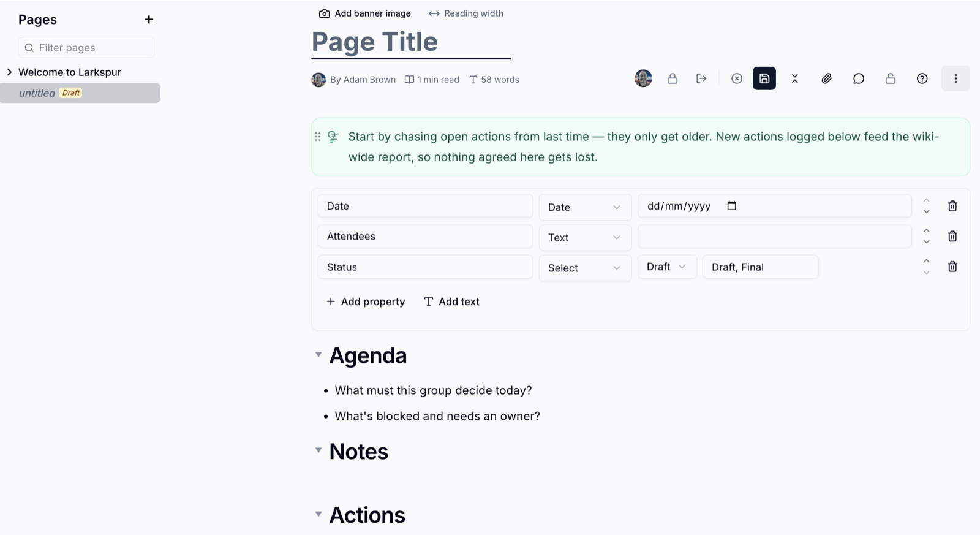The width and height of the screenshot is (980, 535).
Task: Open calendar picker in the date field
Action: coord(731,206)
